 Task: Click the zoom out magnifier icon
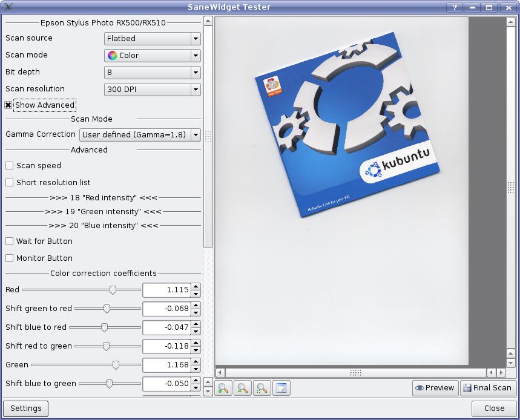click(x=242, y=388)
